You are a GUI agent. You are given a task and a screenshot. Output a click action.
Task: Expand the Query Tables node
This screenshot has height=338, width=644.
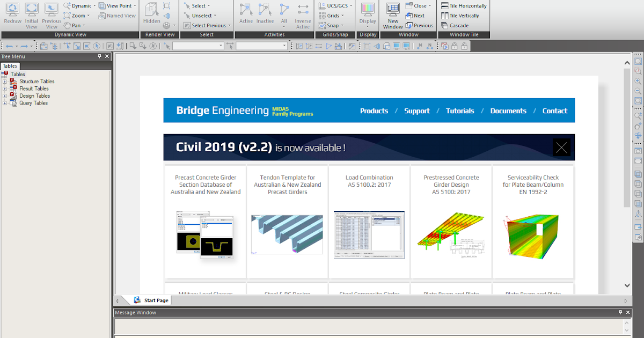point(5,102)
